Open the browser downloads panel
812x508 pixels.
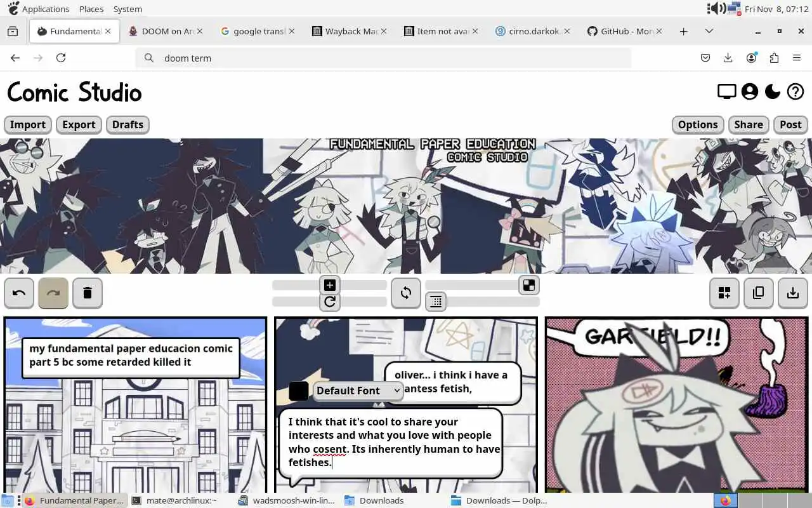728,58
